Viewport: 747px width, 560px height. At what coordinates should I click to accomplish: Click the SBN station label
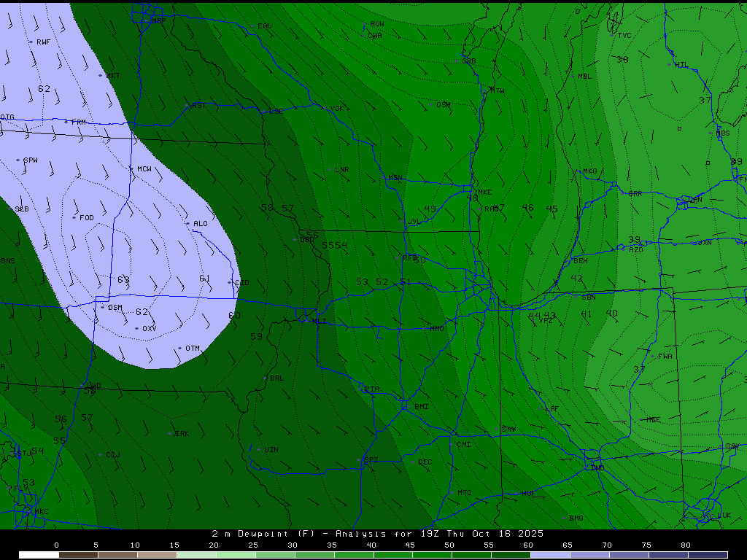[589, 297]
